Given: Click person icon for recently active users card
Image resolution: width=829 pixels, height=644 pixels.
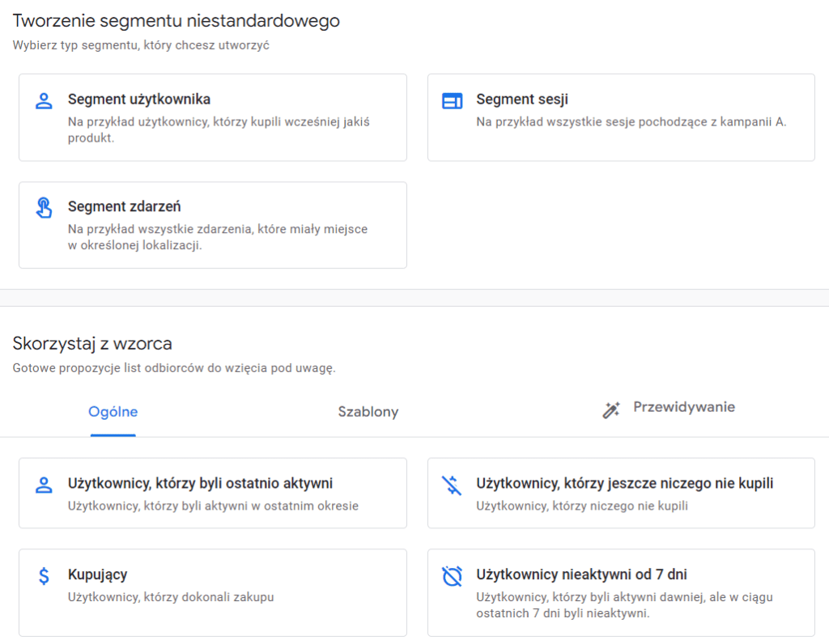Looking at the screenshot, I should tap(44, 485).
